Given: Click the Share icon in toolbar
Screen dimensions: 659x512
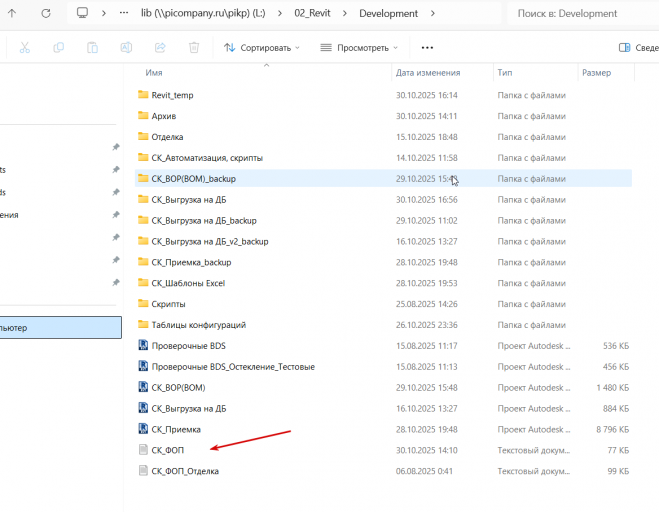Looking at the screenshot, I should point(160,48).
